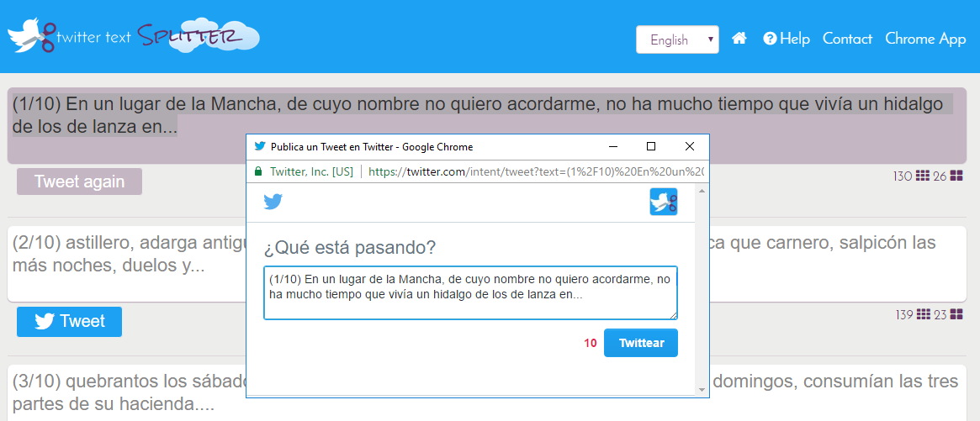
Task: Select the (1/10) tweet text block
Action: coord(486,125)
